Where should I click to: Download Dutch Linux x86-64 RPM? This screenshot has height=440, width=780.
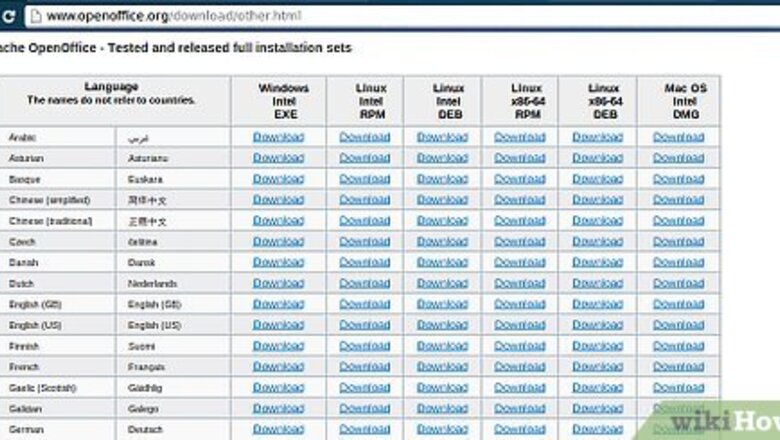pyautogui.click(x=520, y=283)
